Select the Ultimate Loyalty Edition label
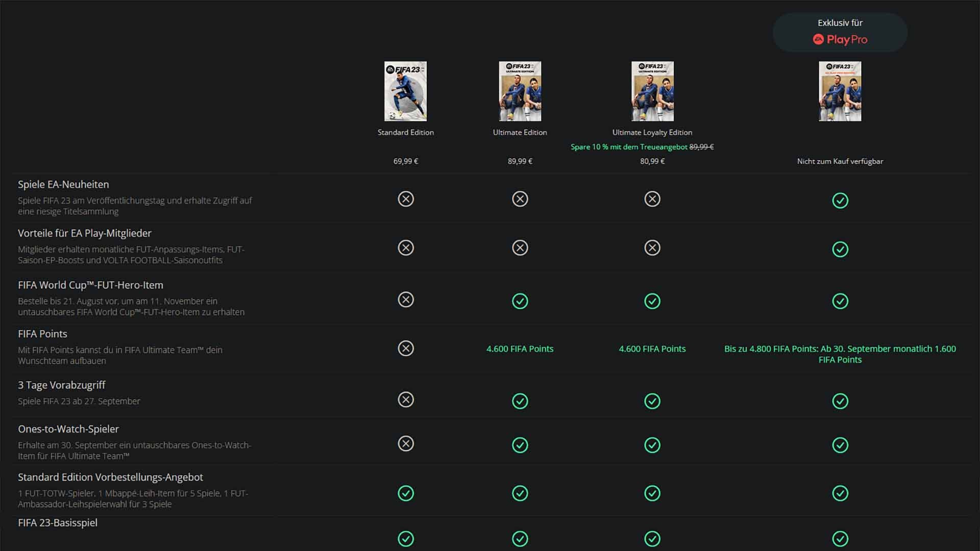Image resolution: width=980 pixels, height=551 pixels. (652, 132)
